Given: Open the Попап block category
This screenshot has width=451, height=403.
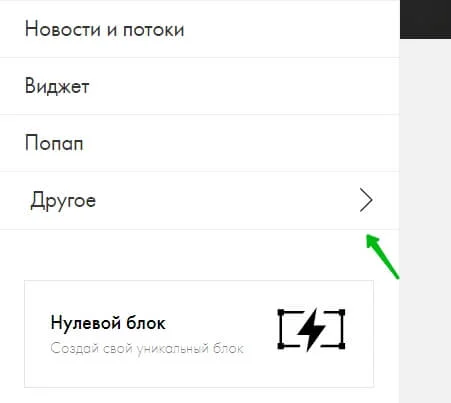Looking at the screenshot, I should tap(199, 143).
